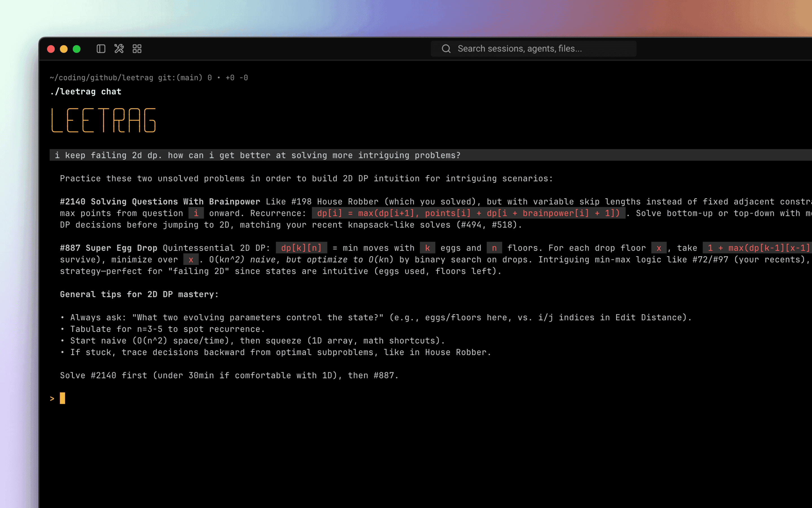Click the 'Practice these two unsolved problems' line

pyautogui.click(x=306, y=178)
